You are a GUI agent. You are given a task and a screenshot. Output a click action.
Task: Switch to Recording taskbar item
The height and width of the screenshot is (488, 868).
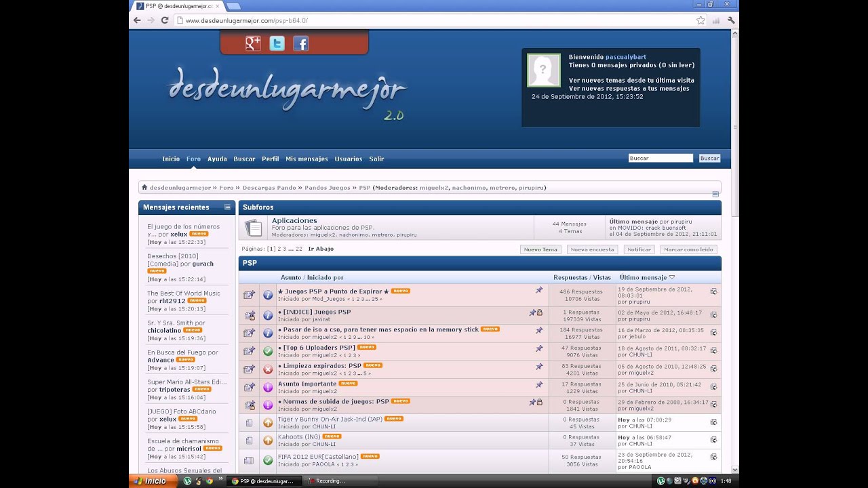point(339,481)
